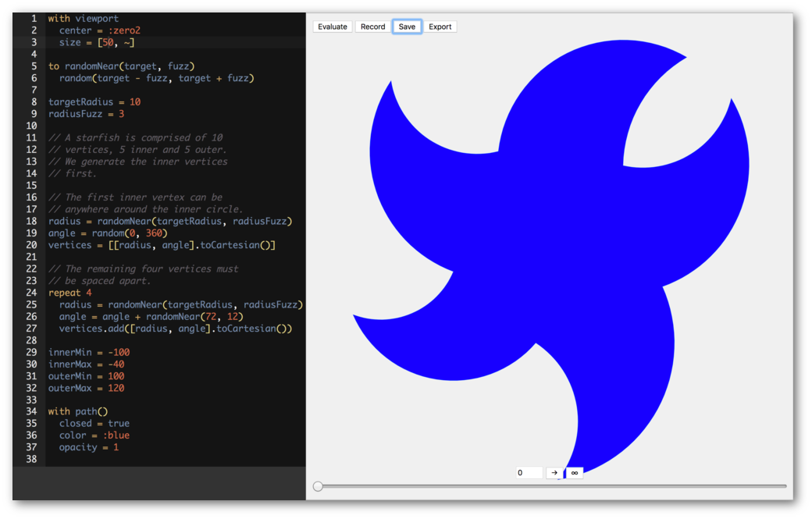Click the Save button
812x519 pixels.
[407, 27]
